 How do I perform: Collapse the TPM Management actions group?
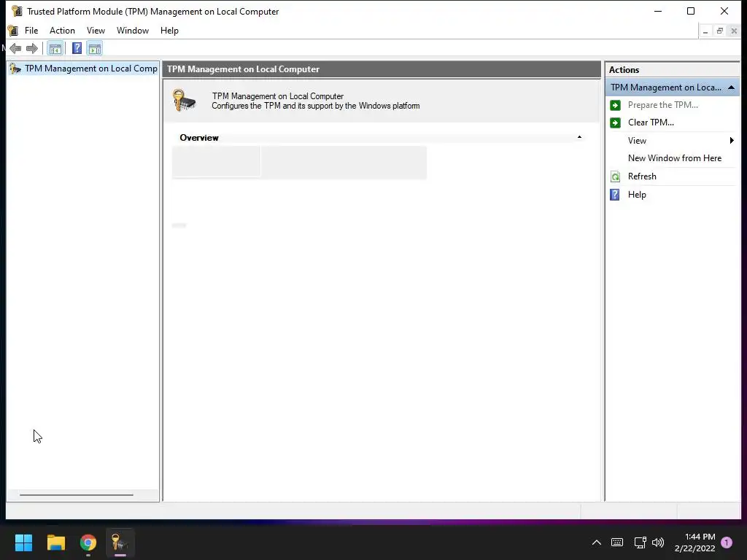(x=731, y=87)
